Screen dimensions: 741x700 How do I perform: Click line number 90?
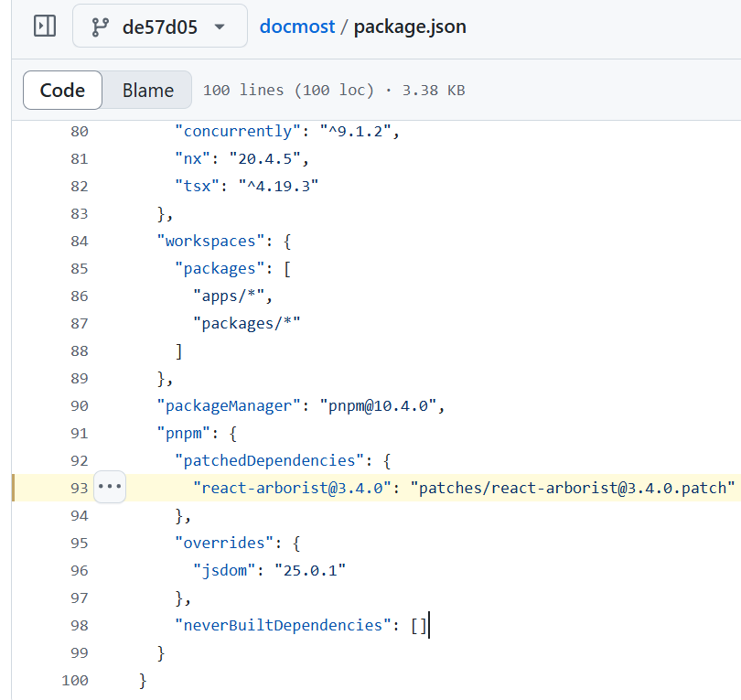coord(80,405)
